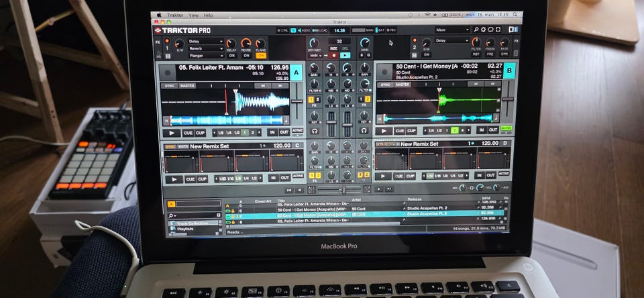The image size is (644, 298).
Task: Open FX unit 1 Reverb effect dropdown
Action: 206,48
